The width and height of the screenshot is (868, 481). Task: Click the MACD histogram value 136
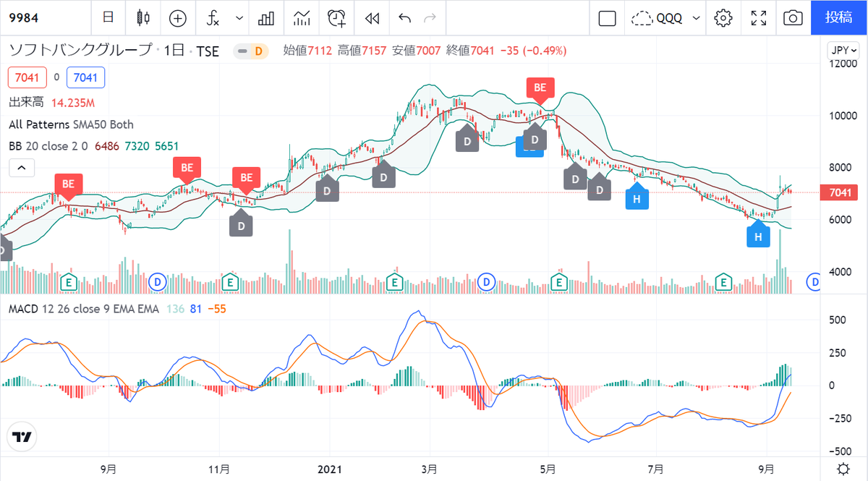click(x=176, y=309)
